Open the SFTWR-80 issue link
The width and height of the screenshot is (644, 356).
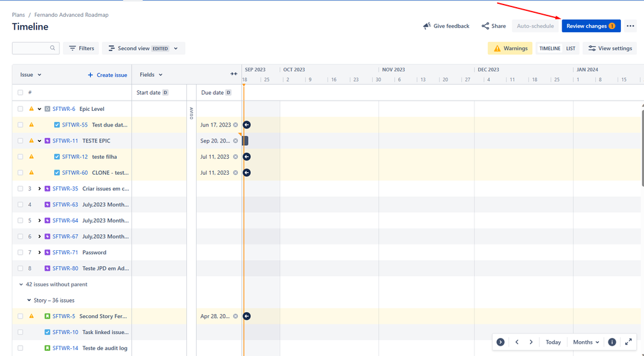tap(65, 268)
